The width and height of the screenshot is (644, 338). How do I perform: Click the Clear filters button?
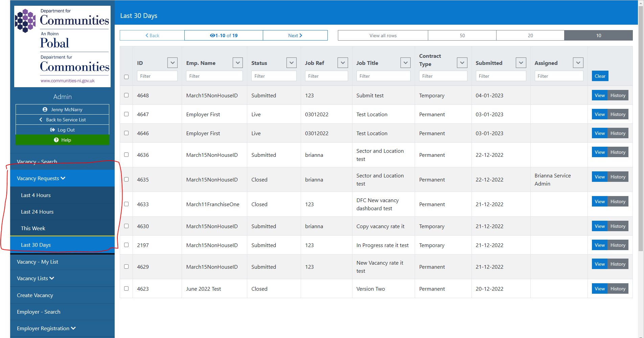tap(600, 76)
